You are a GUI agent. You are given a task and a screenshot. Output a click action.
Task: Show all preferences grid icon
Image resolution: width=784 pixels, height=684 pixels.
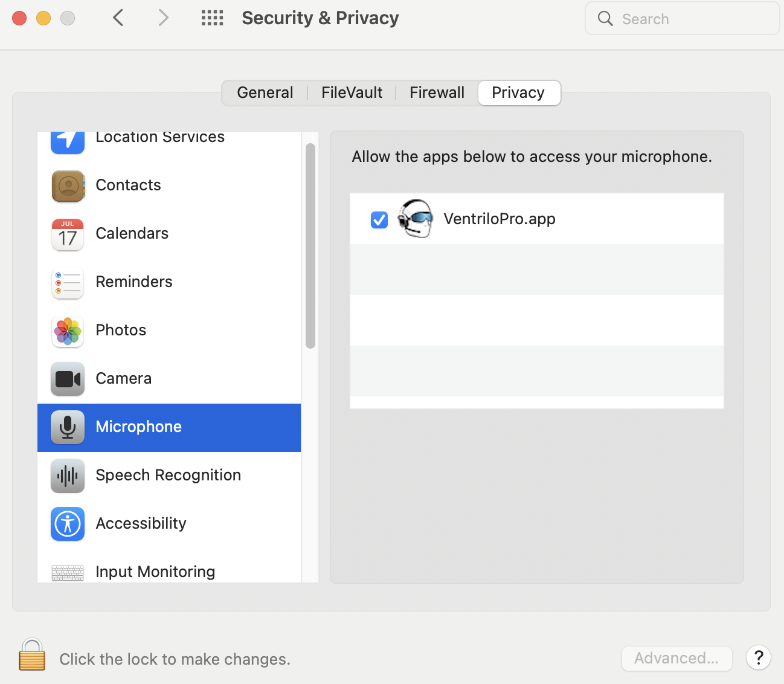(213, 18)
